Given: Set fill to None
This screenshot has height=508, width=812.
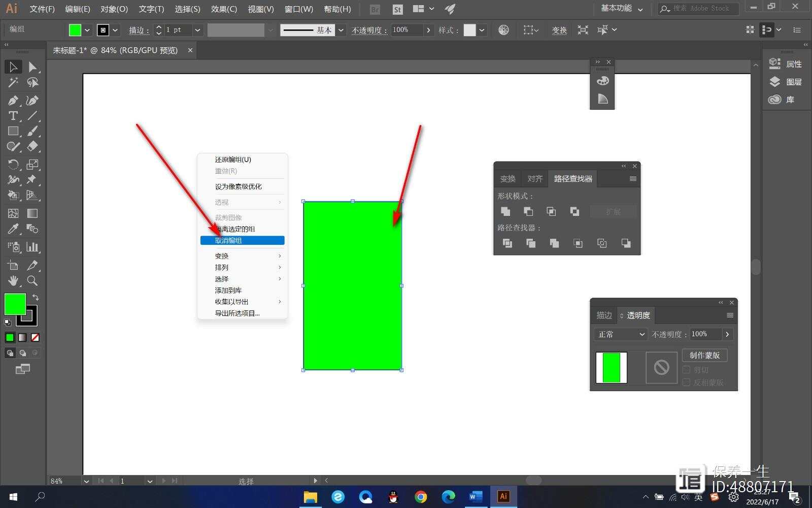Looking at the screenshot, I should tap(35, 337).
